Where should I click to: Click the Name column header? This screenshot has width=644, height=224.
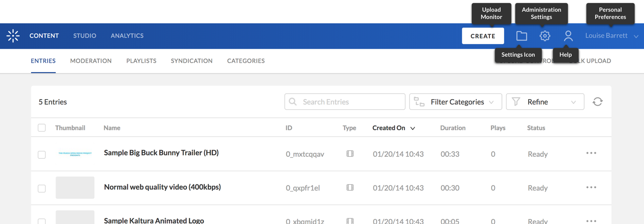(x=112, y=128)
